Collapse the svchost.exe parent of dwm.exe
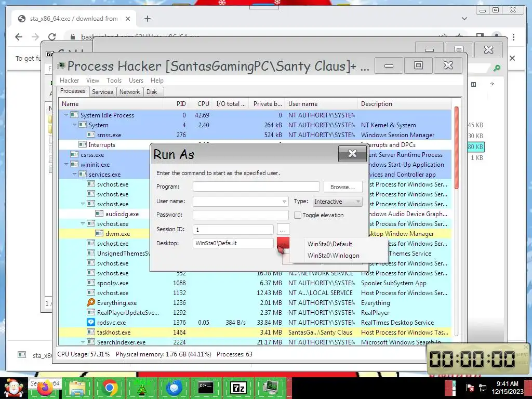 point(83,223)
